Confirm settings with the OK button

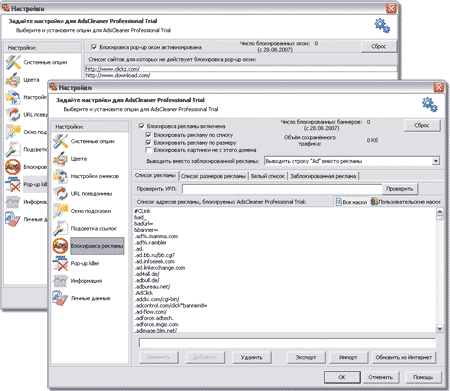tap(342, 377)
